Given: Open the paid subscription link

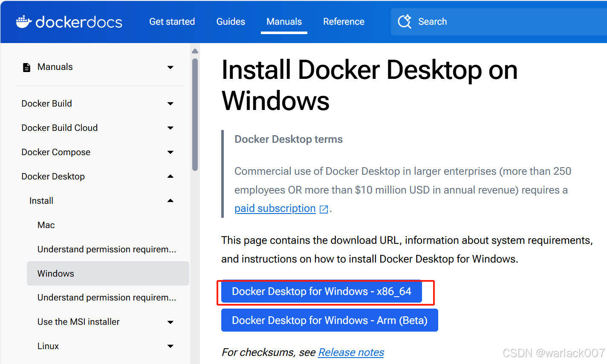Looking at the screenshot, I should click(275, 208).
